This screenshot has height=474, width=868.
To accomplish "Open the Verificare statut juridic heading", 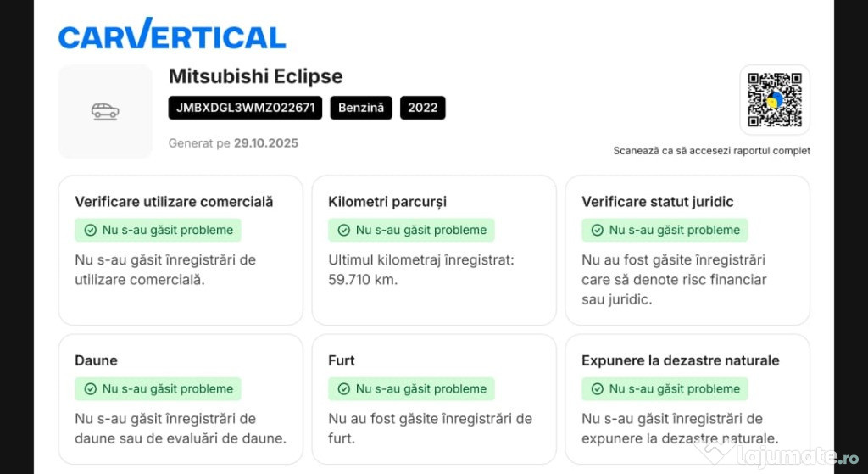I will click(x=657, y=202).
